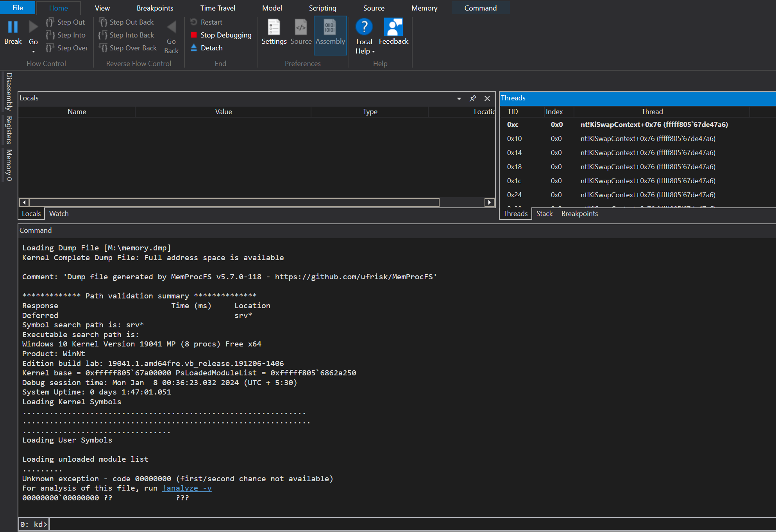The height and width of the screenshot is (532, 776).
Task: Click the Locals horizontal scrollbar right arrow
Action: [x=489, y=202]
